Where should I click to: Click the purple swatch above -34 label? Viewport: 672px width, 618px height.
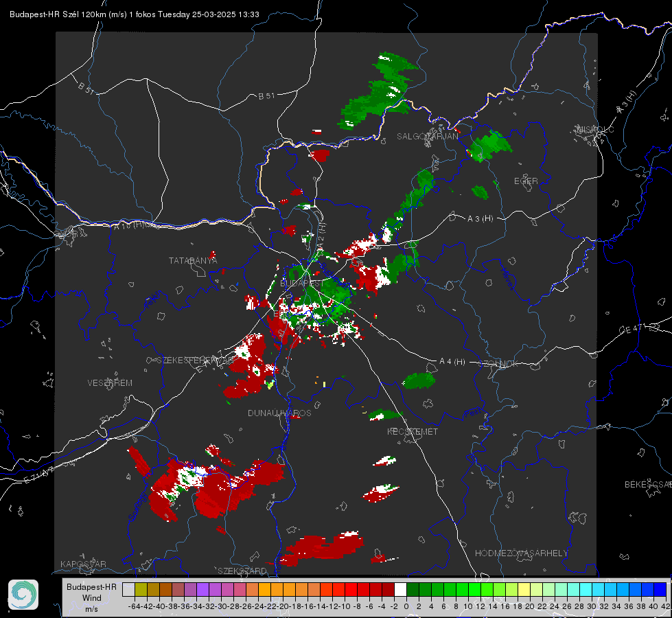pos(202,589)
